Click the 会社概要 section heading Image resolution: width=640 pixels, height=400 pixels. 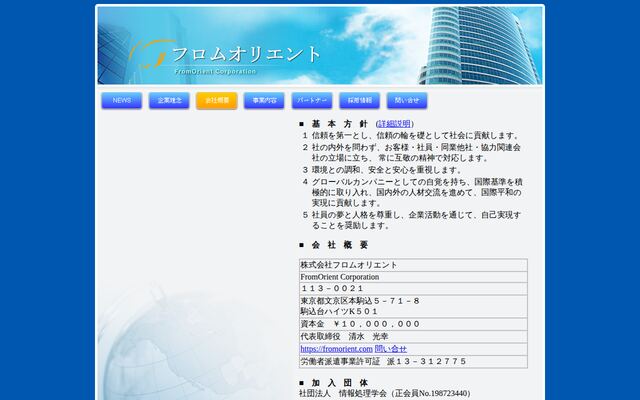pyautogui.click(x=340, y=245)
